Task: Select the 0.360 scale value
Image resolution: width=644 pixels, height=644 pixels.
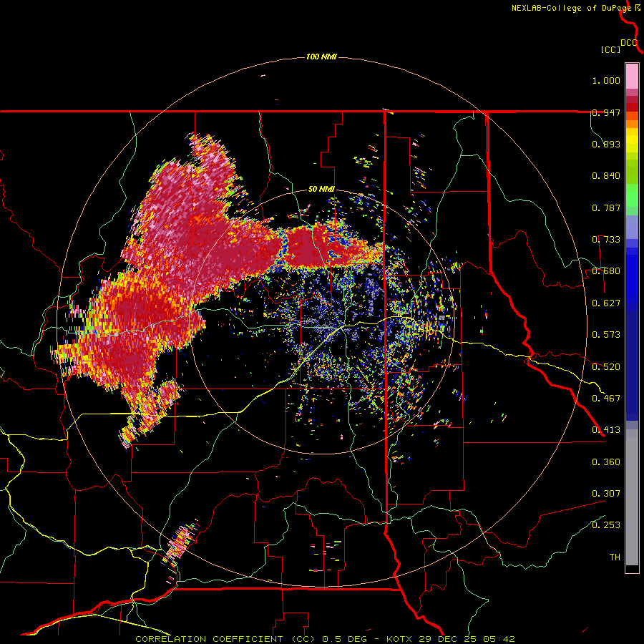Action: click(606, 462)
